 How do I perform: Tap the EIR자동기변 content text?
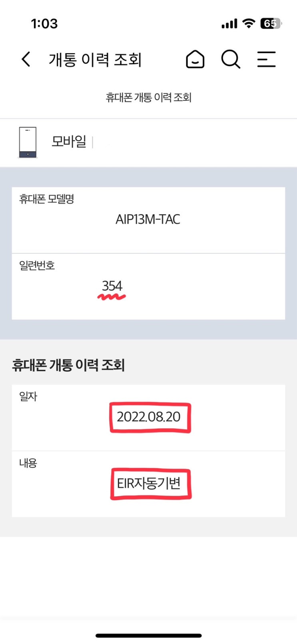click(149, 484)
